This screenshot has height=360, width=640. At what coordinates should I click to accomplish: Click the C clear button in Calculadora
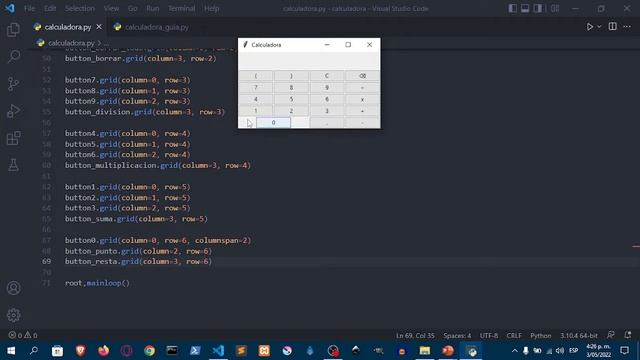[x=327, y=76]
